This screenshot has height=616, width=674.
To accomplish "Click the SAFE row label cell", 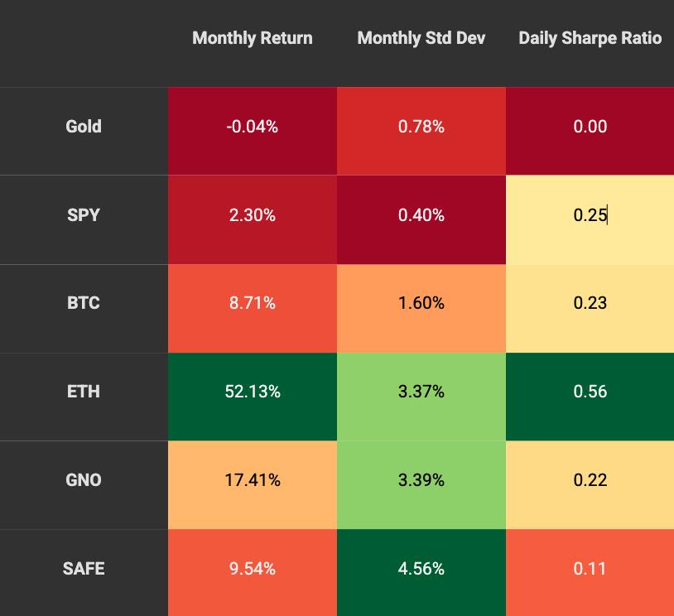I will [84, 569].
